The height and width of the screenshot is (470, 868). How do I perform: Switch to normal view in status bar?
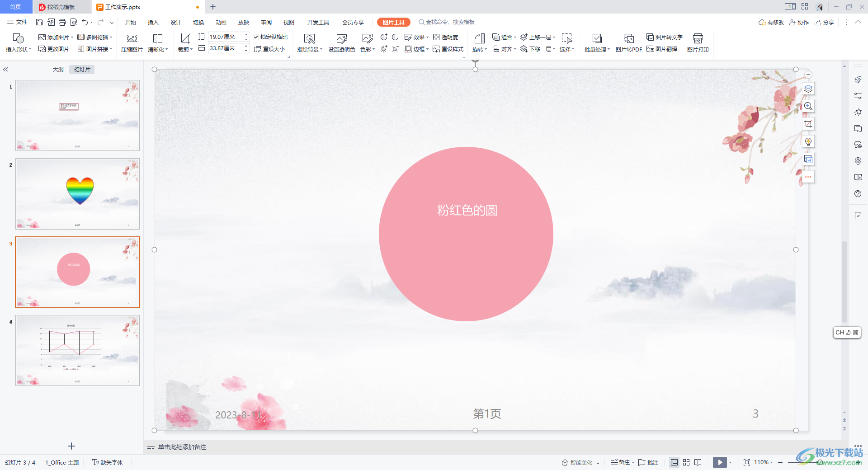point(674,462)
